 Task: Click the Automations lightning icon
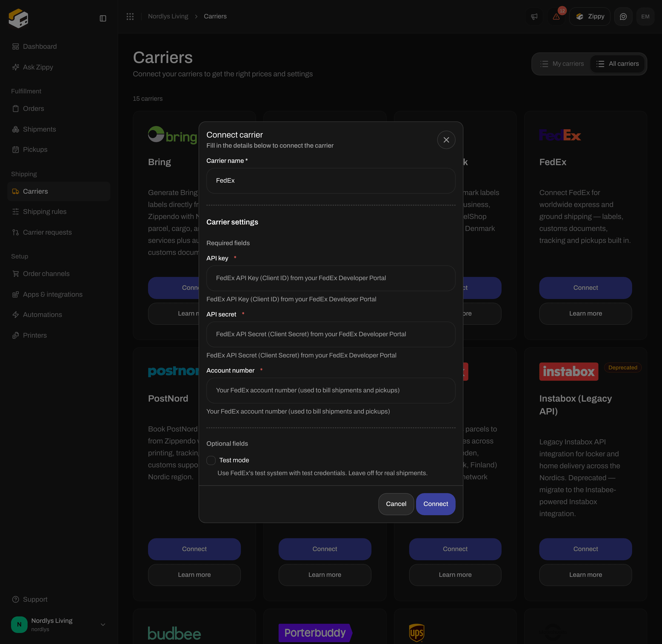point(16,315)
